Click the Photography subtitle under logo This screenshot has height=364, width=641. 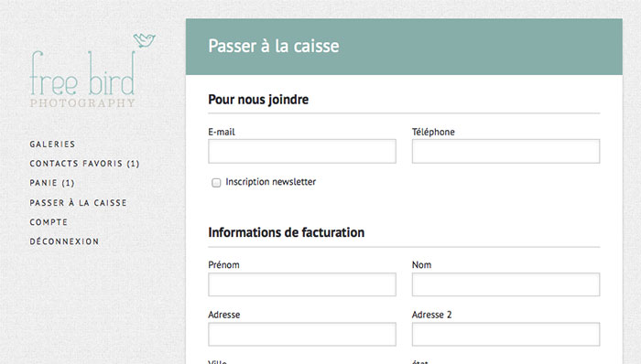tap(82, 102)
